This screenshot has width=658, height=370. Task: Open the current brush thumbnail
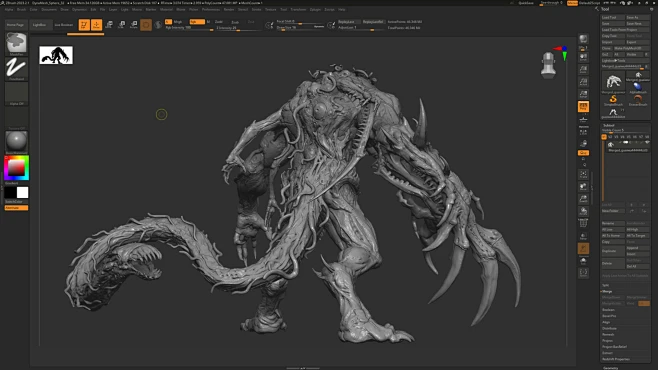click(x=16, y=43)
